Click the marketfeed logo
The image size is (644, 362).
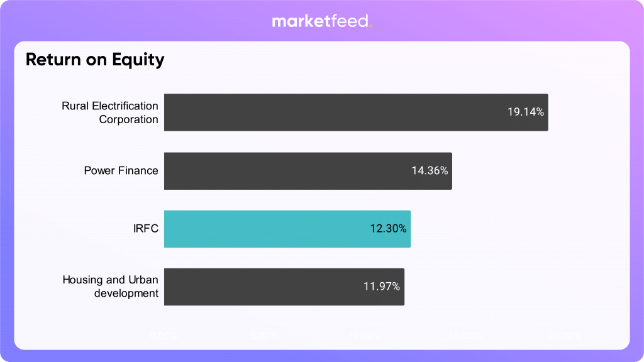(321, 21)
